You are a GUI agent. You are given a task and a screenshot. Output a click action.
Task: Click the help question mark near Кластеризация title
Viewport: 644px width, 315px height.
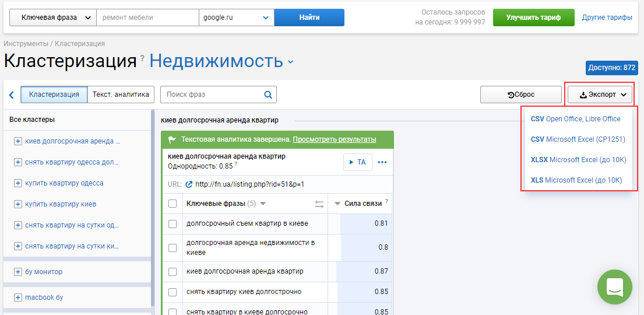(x=143, y=58)
